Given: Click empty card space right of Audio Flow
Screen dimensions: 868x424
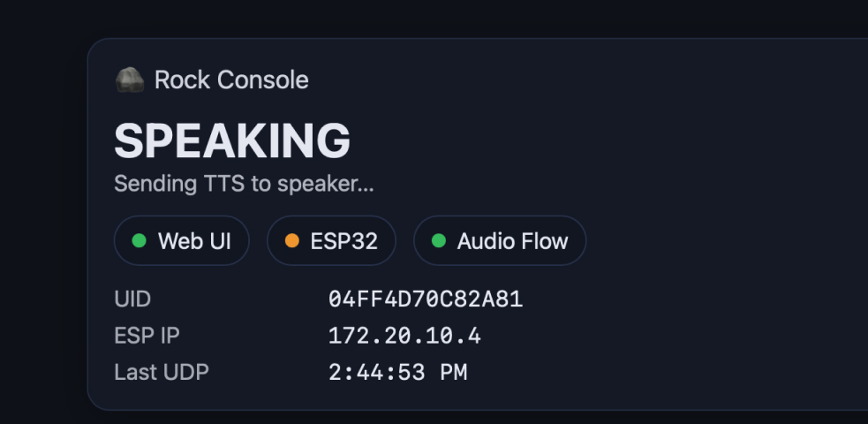Looking at the screenshot, I should [724, 241].
